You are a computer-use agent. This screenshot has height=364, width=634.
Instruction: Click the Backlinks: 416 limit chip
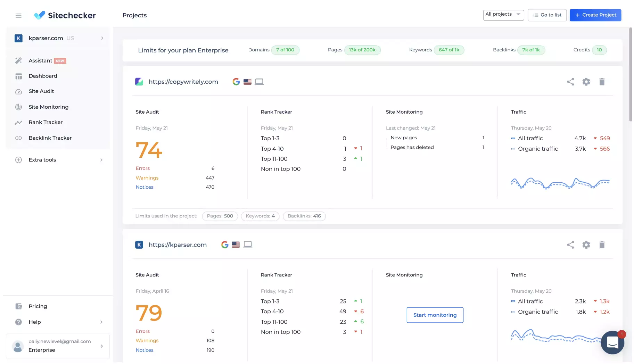click(x=304, y=216)
